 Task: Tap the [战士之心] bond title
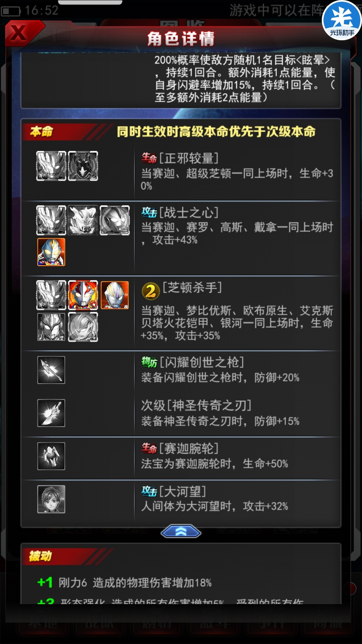click(189, 212)
